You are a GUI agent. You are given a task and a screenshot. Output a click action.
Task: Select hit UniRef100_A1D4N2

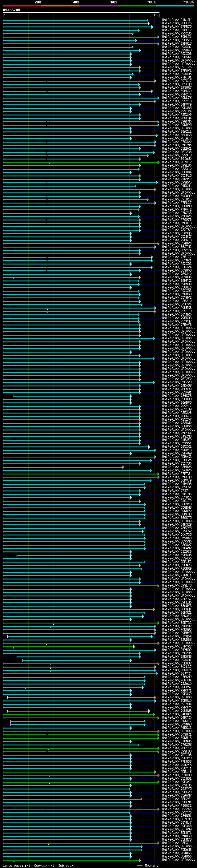pos(177,548)
